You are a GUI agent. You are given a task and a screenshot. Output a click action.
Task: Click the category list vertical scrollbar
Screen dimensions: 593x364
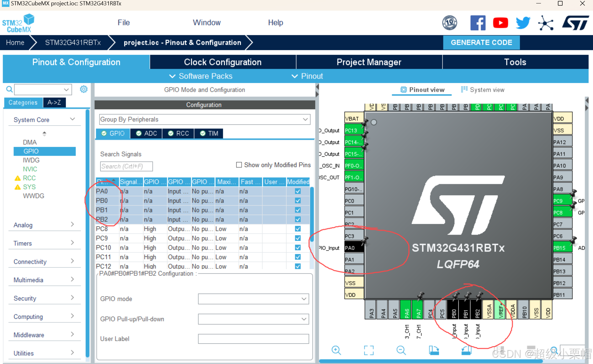click(87, 233)
